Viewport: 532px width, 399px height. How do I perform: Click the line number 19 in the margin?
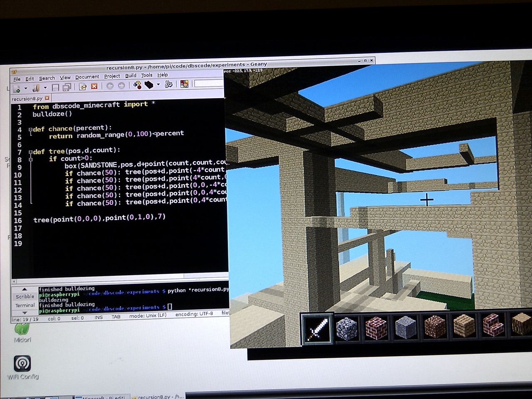point(18,244)
